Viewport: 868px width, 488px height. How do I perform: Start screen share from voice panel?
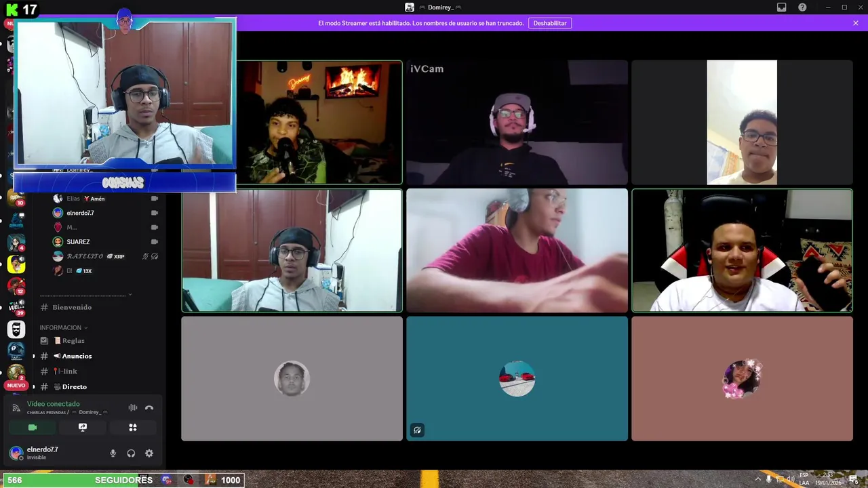pyautogui.click(x=83, y=428)
